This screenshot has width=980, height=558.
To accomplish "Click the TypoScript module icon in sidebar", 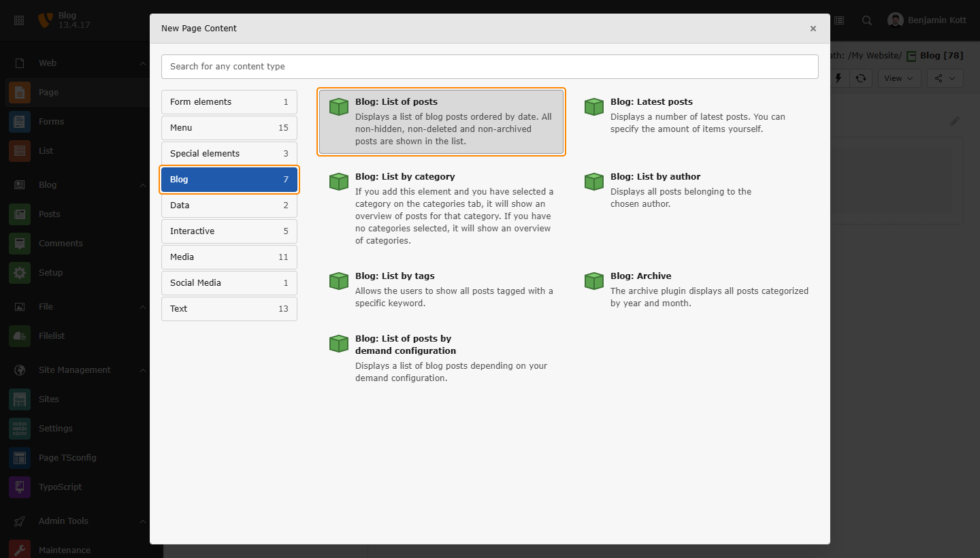I will tap(20, 487).
